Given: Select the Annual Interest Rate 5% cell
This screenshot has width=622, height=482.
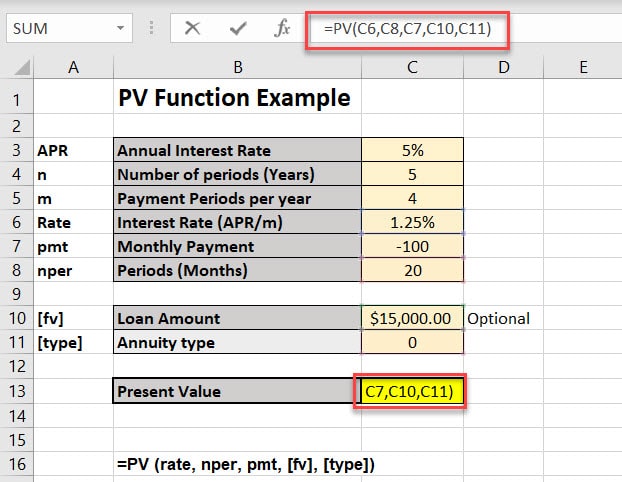Looking at the screenshot, I should pyautogui.click(x=412, y=151).
